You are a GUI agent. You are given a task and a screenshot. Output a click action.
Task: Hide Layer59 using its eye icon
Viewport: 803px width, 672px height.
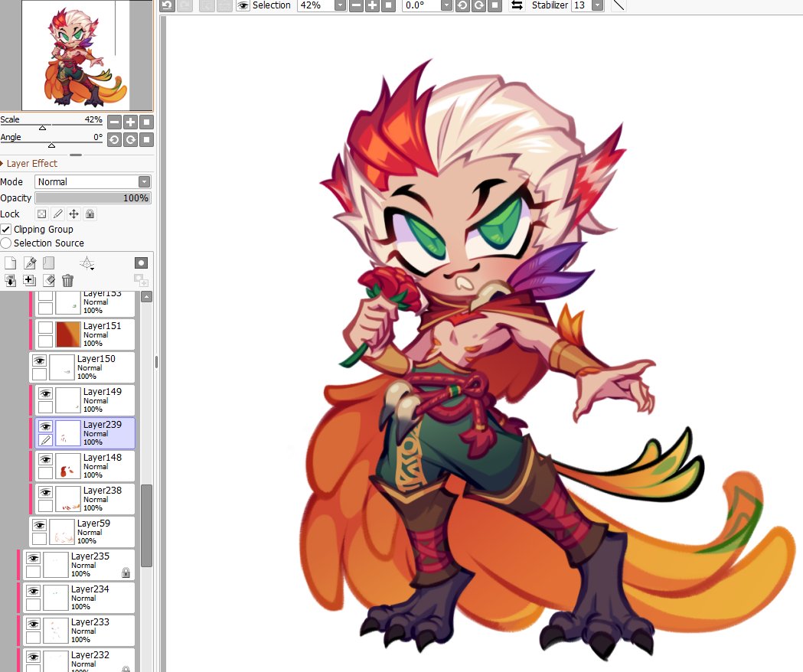[x=40, y=525]
